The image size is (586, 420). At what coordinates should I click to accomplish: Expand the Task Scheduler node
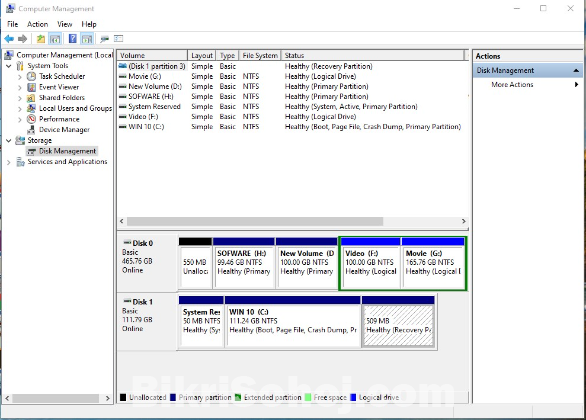(x=20, y=77)
